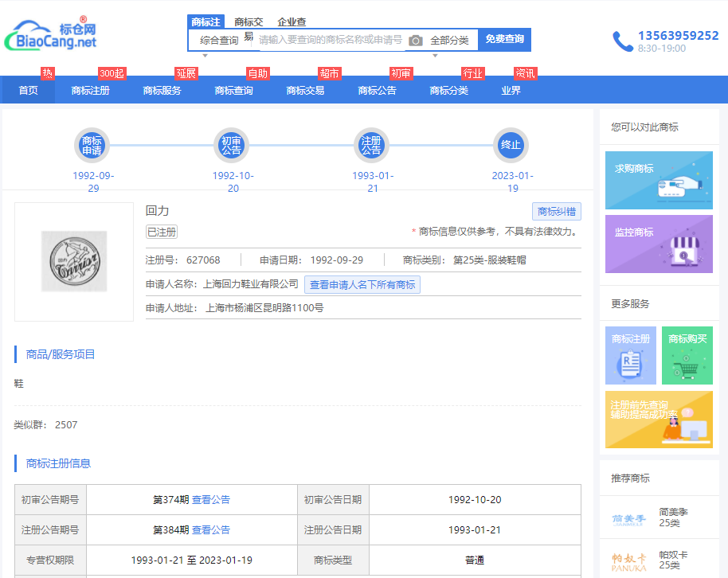
Task: Click the 商标申请 timeline circle
Action: pyautogui.click(x=92, y=146)
